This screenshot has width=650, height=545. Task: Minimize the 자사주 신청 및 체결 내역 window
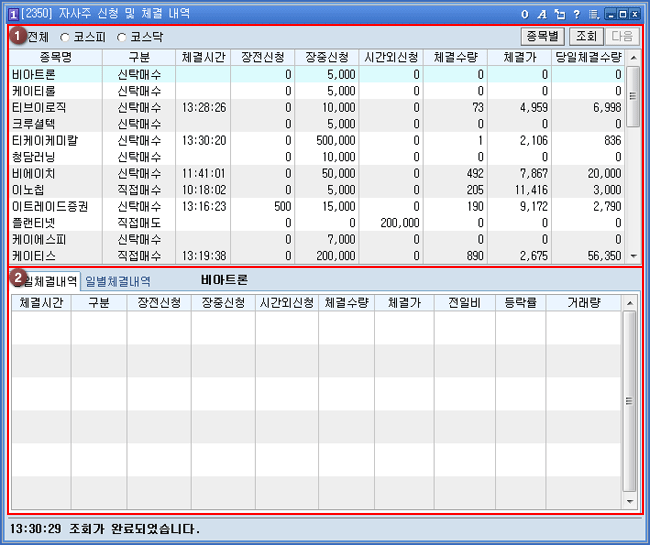[610, 14]
